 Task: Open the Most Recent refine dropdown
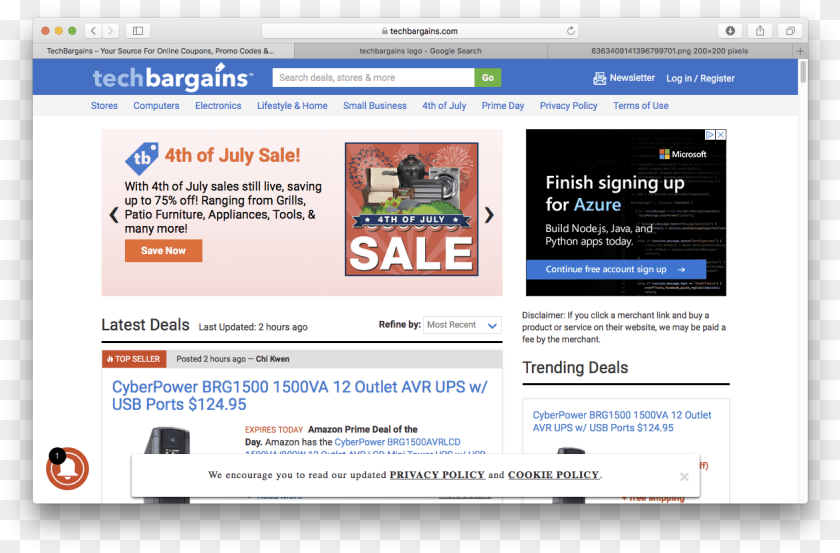tap(462, 325)
